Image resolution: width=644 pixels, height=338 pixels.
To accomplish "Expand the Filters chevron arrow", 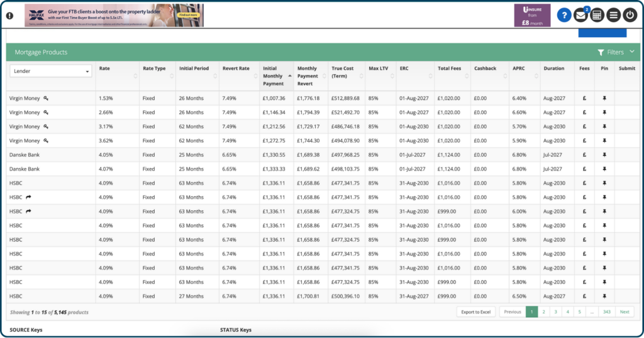I will [632, 52].
